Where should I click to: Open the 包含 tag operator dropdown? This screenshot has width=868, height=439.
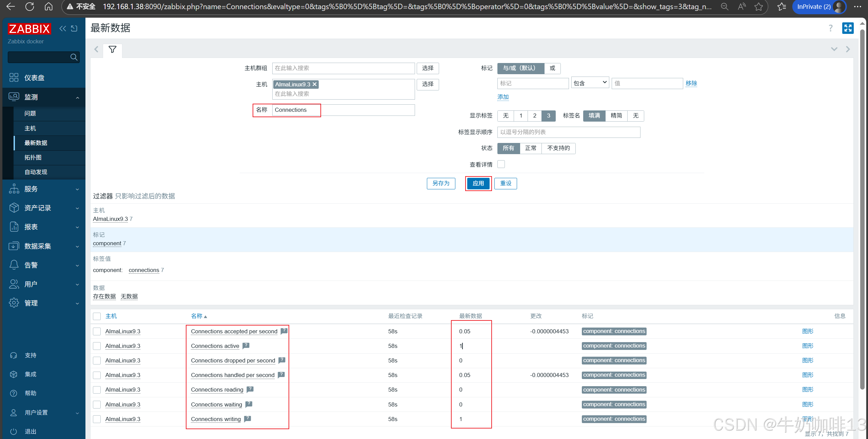click(x=590, y=83)
